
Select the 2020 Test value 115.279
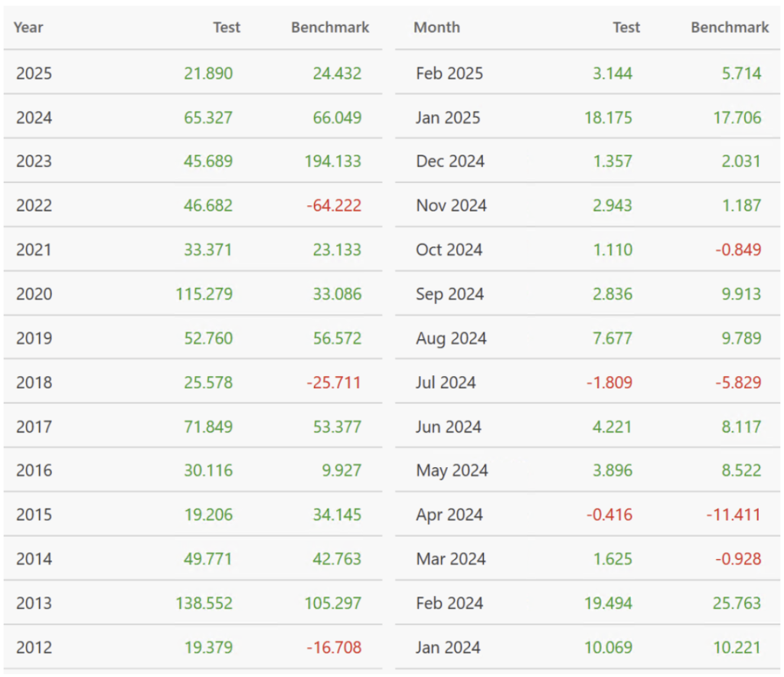tap(204, 294)
